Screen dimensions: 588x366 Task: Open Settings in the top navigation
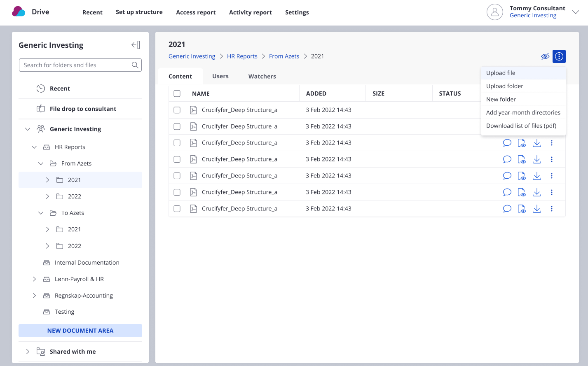297,12
